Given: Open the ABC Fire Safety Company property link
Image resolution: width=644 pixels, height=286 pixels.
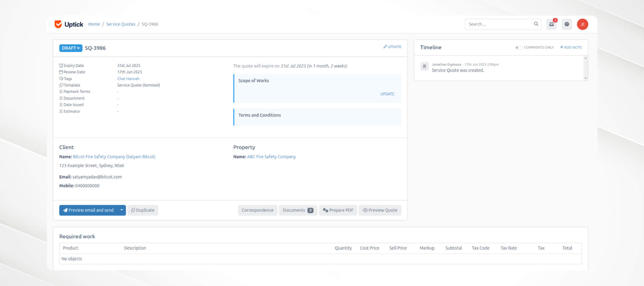Looking at the screenshot, I should [x=271, y=156].
